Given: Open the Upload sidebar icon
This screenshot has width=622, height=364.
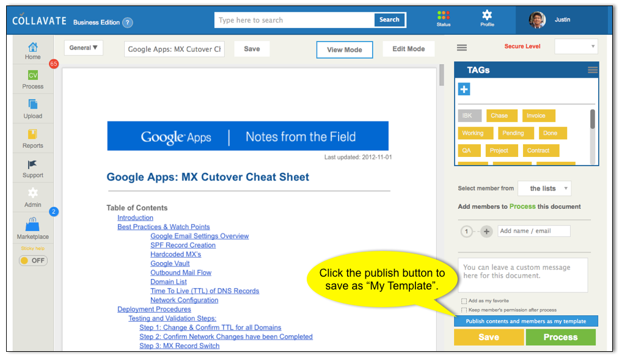Looking at the screenshot, I should (32, 104).
